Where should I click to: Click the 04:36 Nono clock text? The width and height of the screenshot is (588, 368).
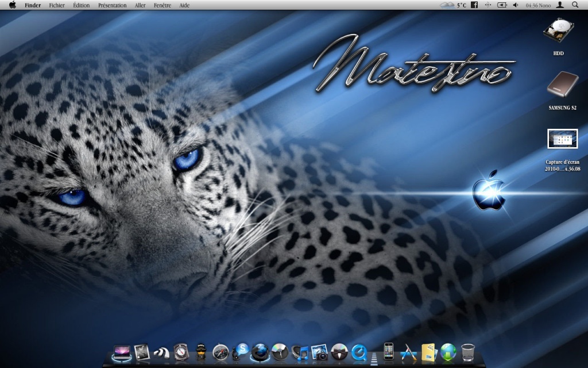(x=538, y=5)
